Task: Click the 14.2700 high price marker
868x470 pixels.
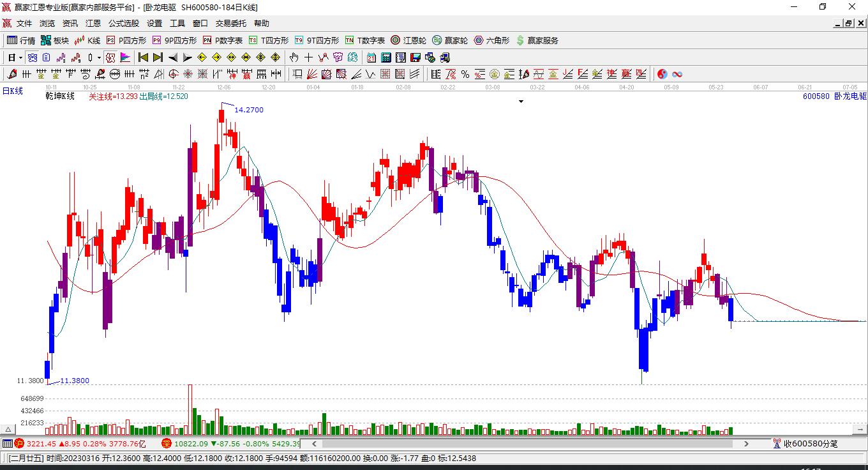Action: [249, 110]
